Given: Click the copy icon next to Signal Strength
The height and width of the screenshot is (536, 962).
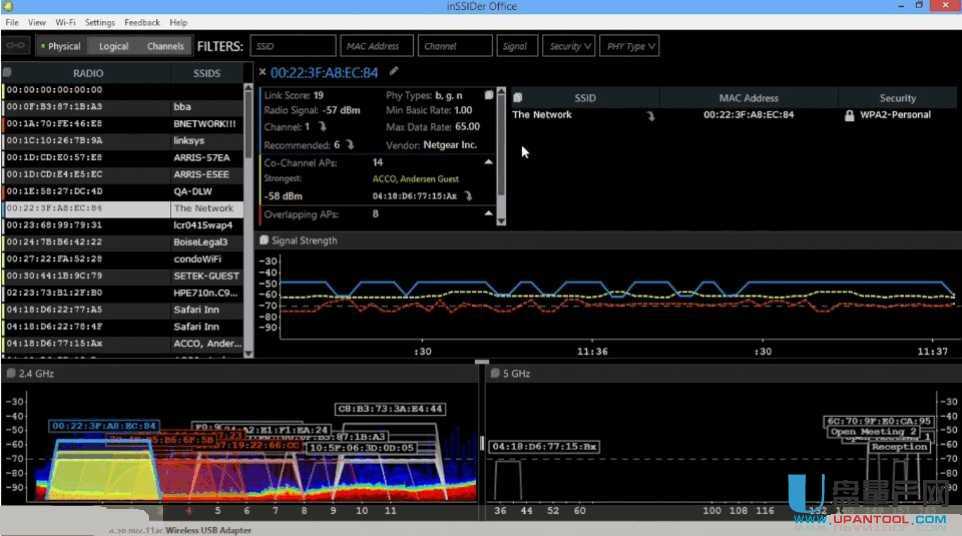Looking at the screenshot, I should [x=264, y=241].
